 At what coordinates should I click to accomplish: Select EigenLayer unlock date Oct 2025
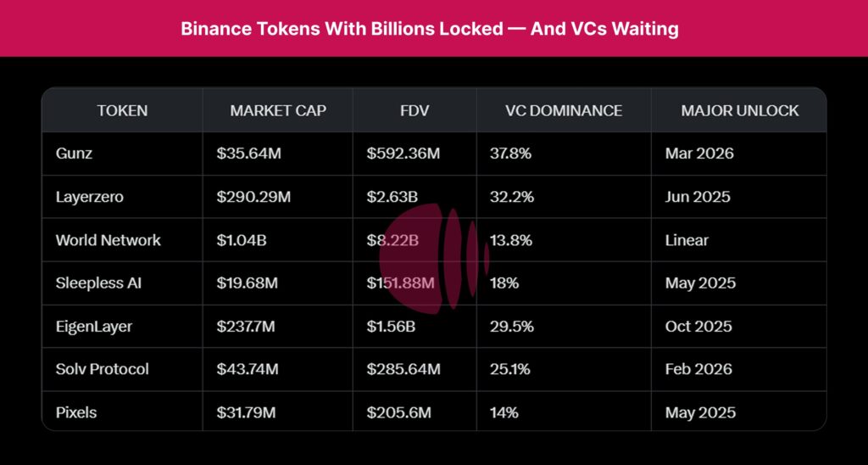coord(699,326)
